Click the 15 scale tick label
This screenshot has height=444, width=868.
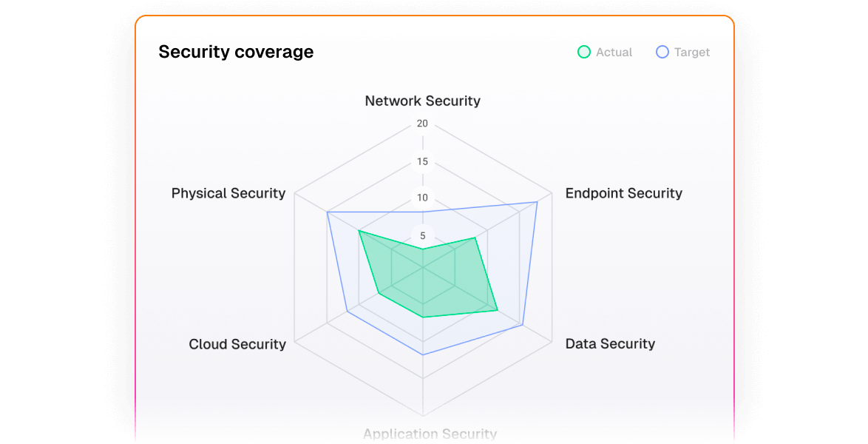tap(422, 162)
